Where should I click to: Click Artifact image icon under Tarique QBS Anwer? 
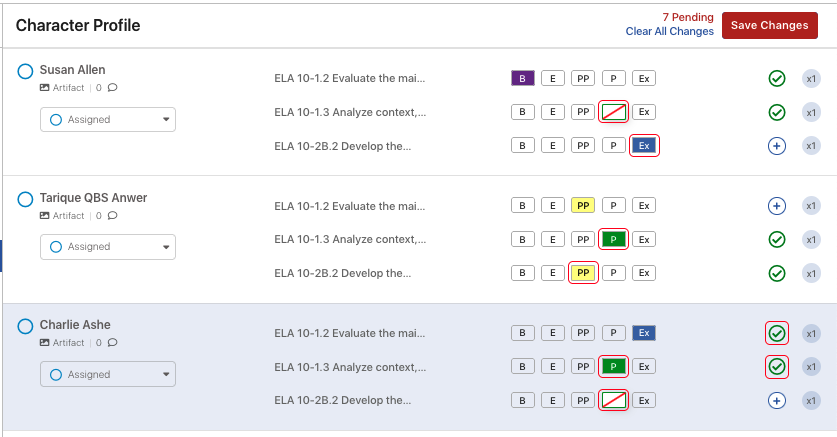tap(45, 216)
